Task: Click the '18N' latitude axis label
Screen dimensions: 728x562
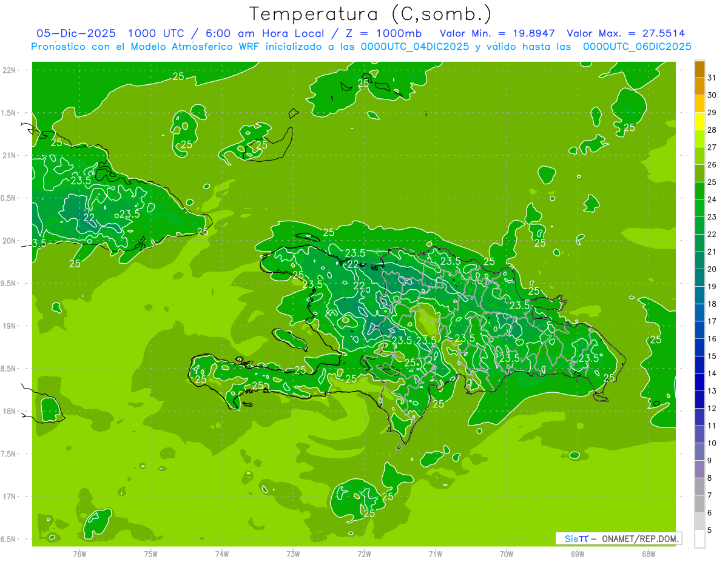Action: tap(9, 411)
